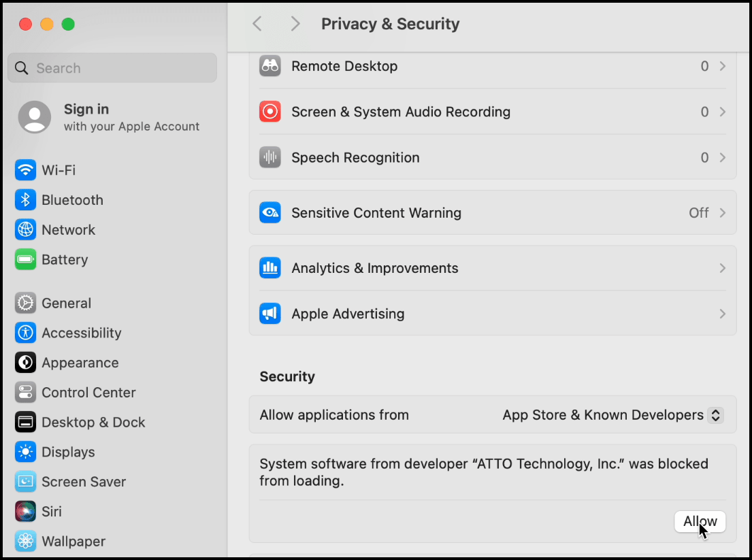Allow blocked ATTO Technology software
752x560 pixels.
point(700,522)
